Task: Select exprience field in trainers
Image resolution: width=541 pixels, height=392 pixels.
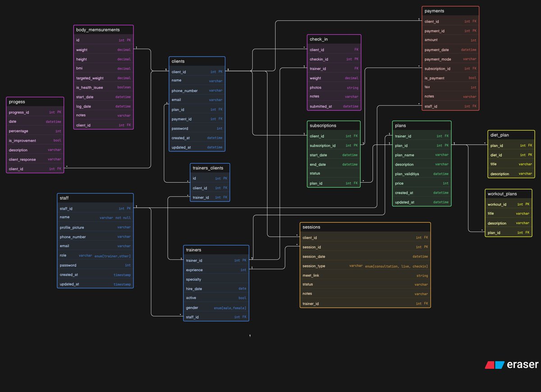Action: tap(216, 270)
